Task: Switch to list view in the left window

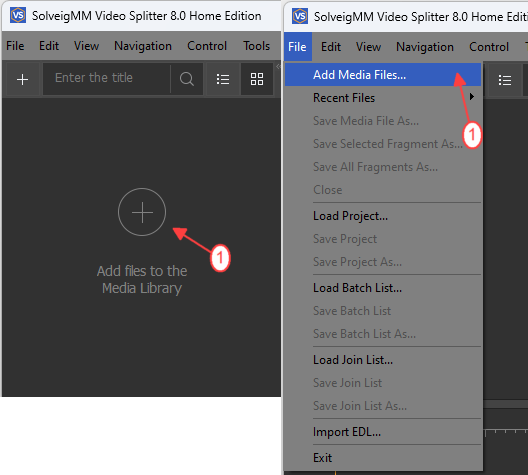Action: [x=223, y=79]
